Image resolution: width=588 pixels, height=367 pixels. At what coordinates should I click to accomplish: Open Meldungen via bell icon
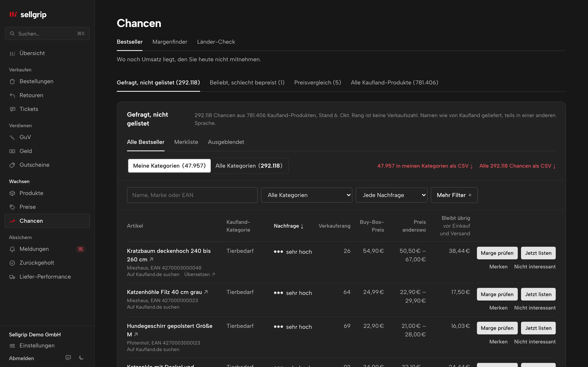pyautogui.click(x=12, y=249)
